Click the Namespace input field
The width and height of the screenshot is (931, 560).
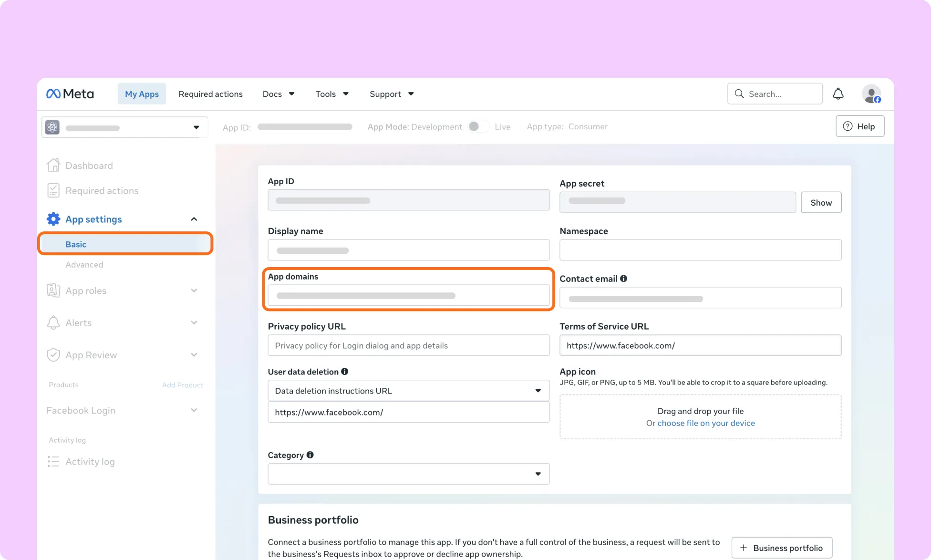[x=700, y=250]
